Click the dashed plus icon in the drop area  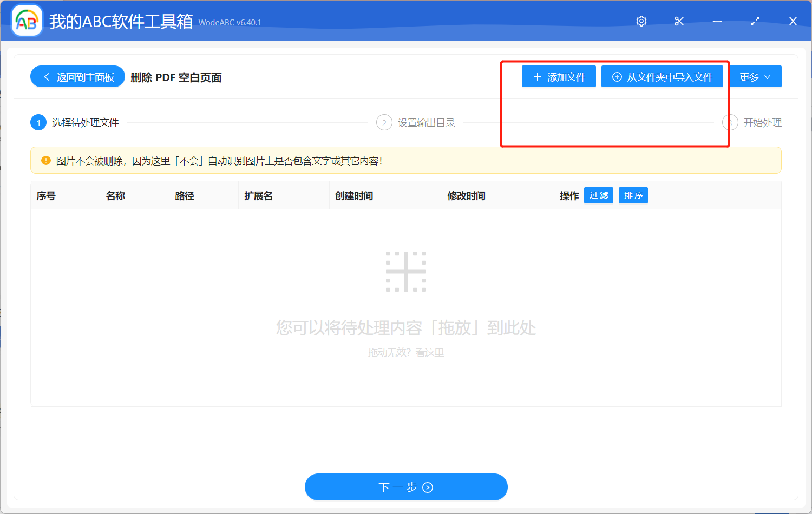click(407, 271)
